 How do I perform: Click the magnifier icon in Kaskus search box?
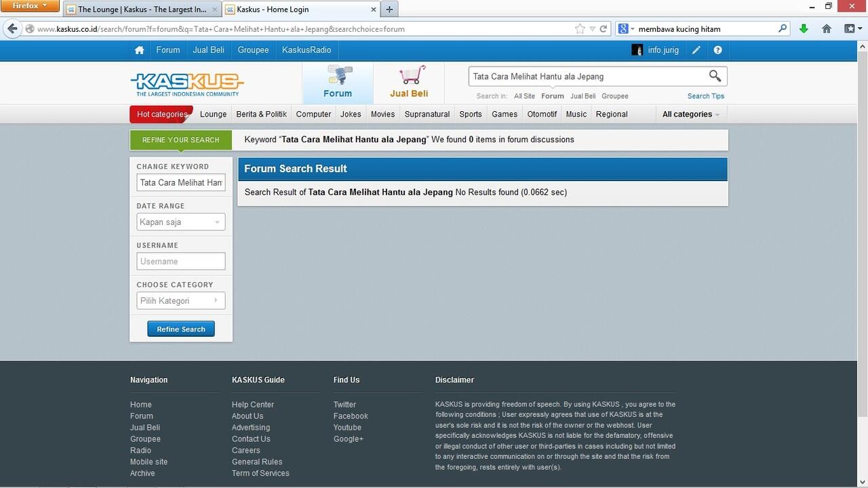point(715,76)
